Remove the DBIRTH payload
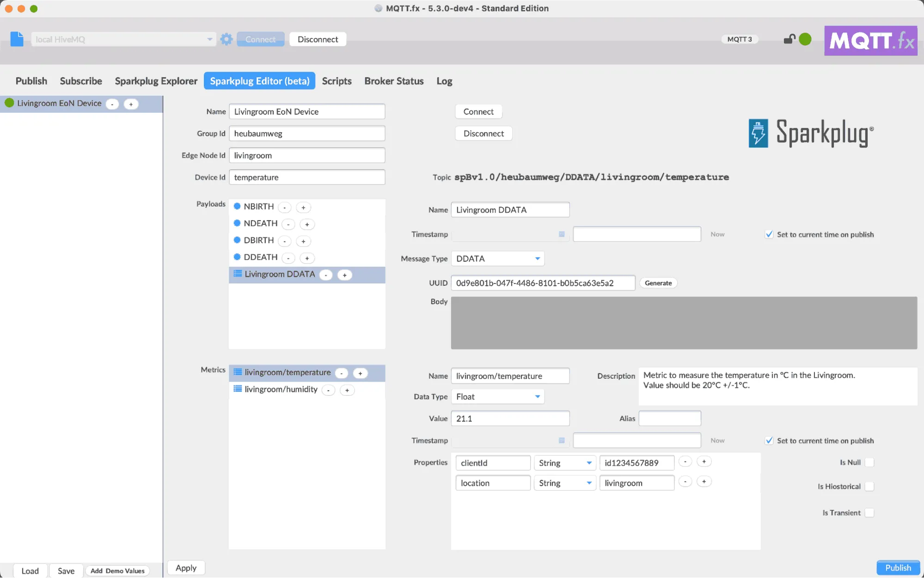 [285, 241]
